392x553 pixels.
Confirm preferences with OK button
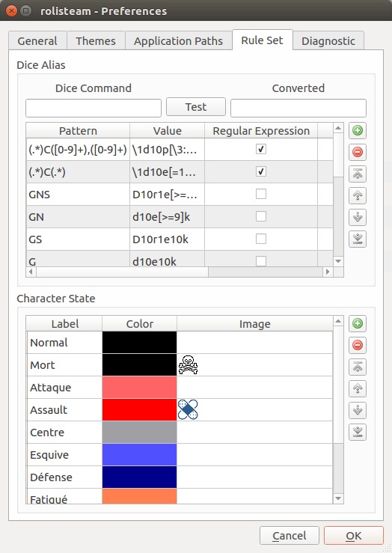pos(354,536)
